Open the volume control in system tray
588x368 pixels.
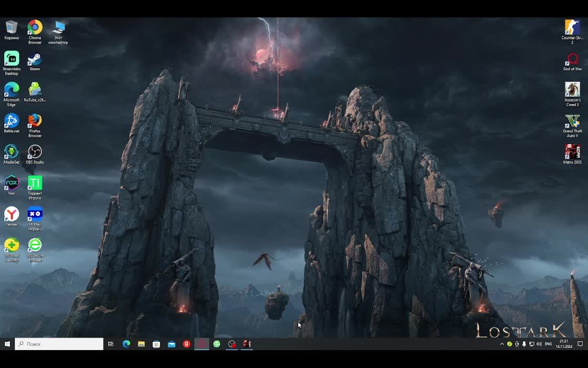click(539, 344)
